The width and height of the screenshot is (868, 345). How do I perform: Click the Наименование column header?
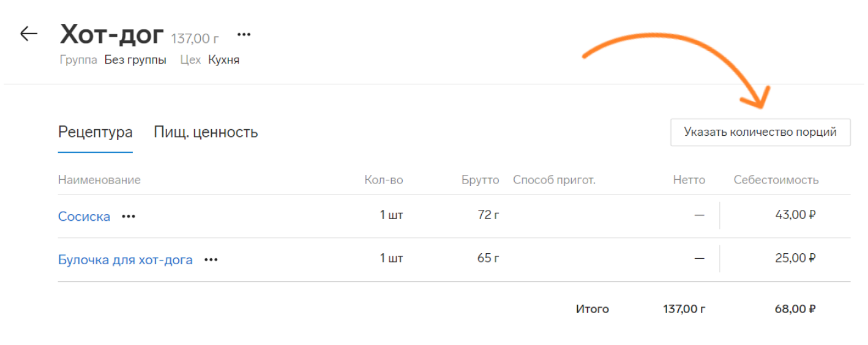(x=99, y=180)
